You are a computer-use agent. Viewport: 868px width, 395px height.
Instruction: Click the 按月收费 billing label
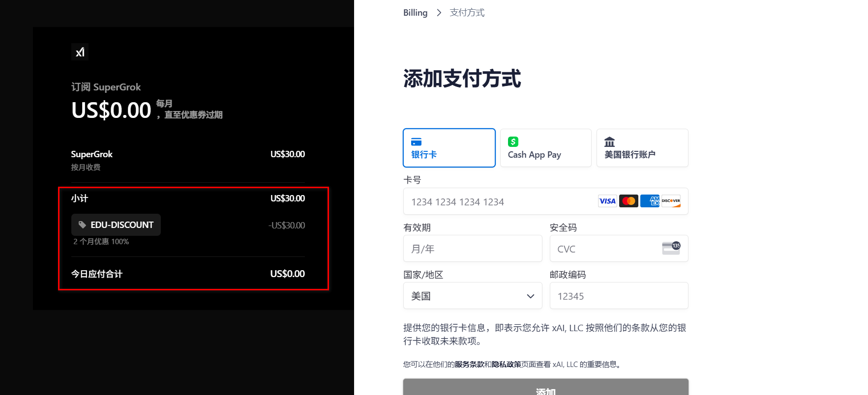pos(86,167)
